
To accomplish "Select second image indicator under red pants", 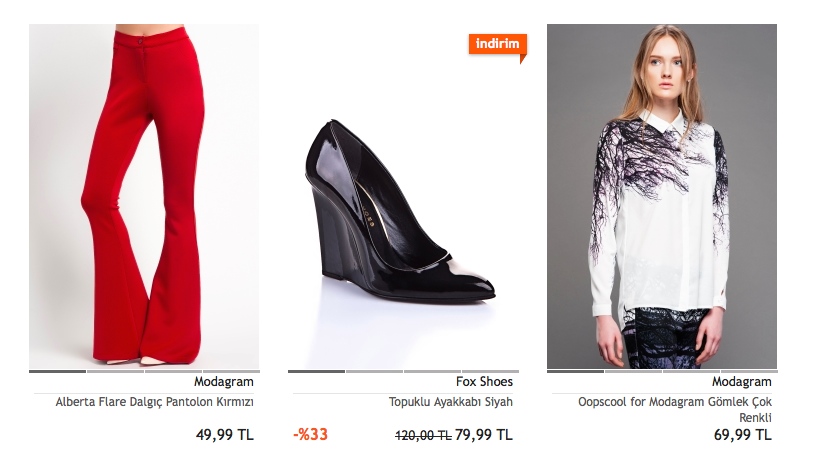I will pos(115,371).
